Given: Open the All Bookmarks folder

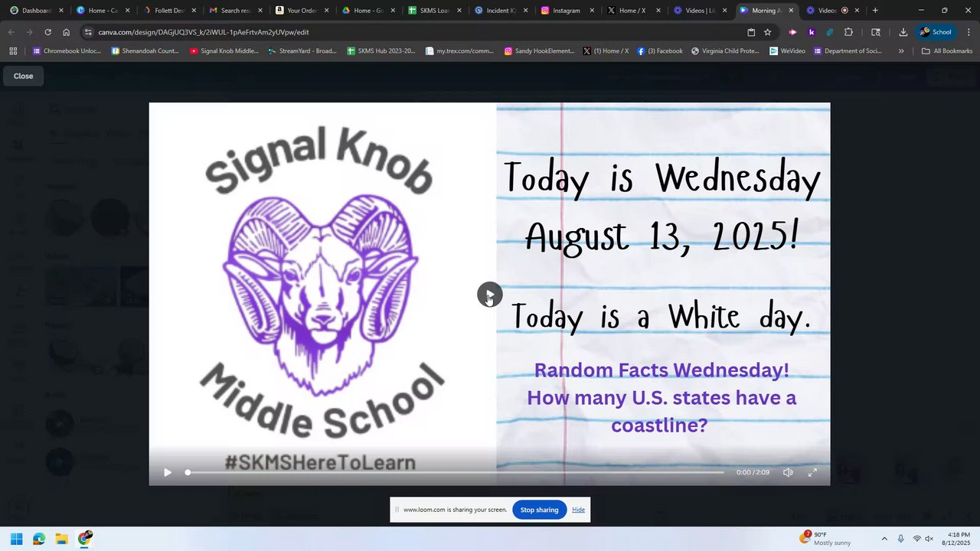Looking at the screenshot, I should click(x=947, y=51).
